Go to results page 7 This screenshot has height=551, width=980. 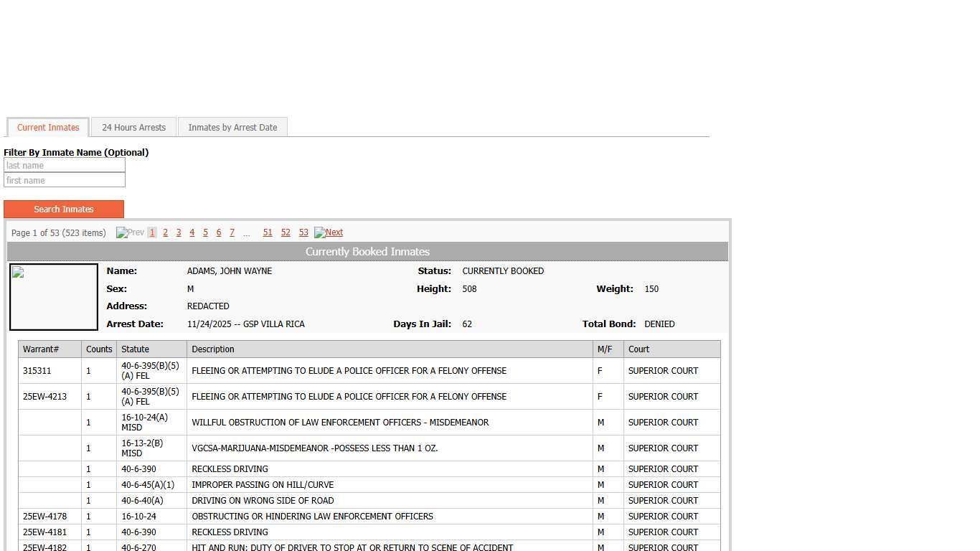tap(232, 232)
